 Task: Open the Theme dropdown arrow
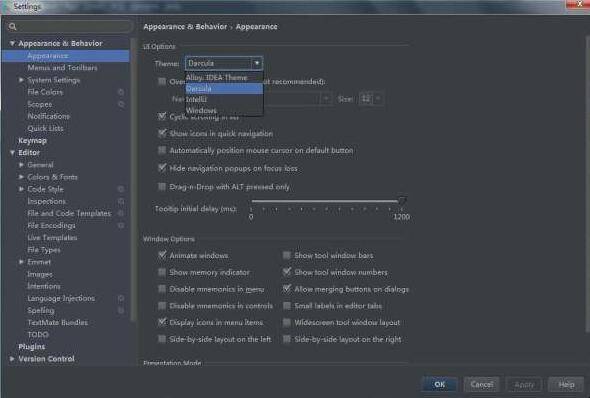coord(257,63)
